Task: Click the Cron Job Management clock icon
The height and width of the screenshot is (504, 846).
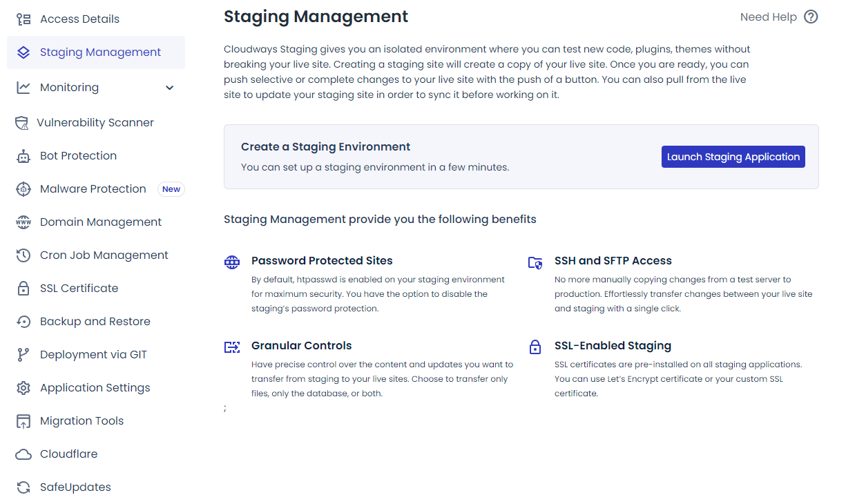Action: 23,255
